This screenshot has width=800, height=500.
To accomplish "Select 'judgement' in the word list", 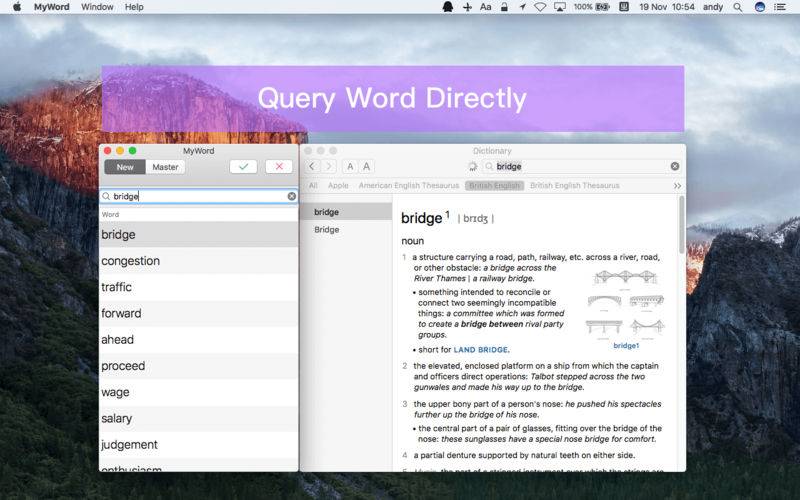I will coord(199,445).
